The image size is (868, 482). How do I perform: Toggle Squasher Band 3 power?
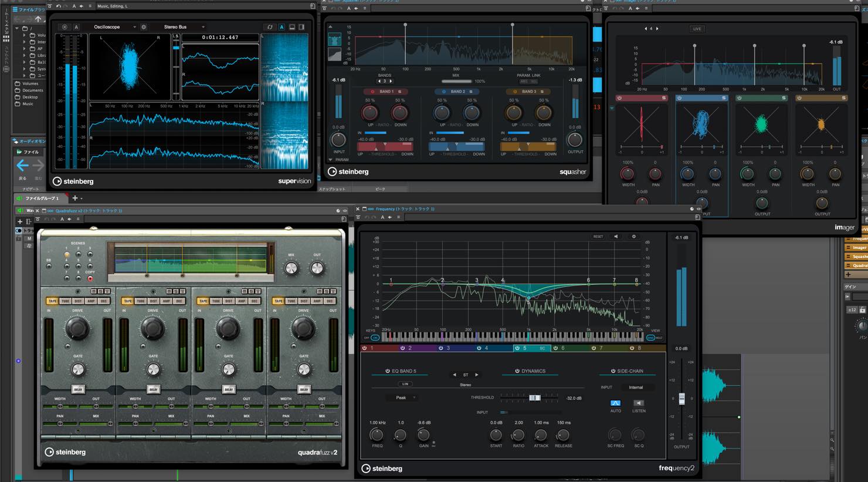point(515,92)
